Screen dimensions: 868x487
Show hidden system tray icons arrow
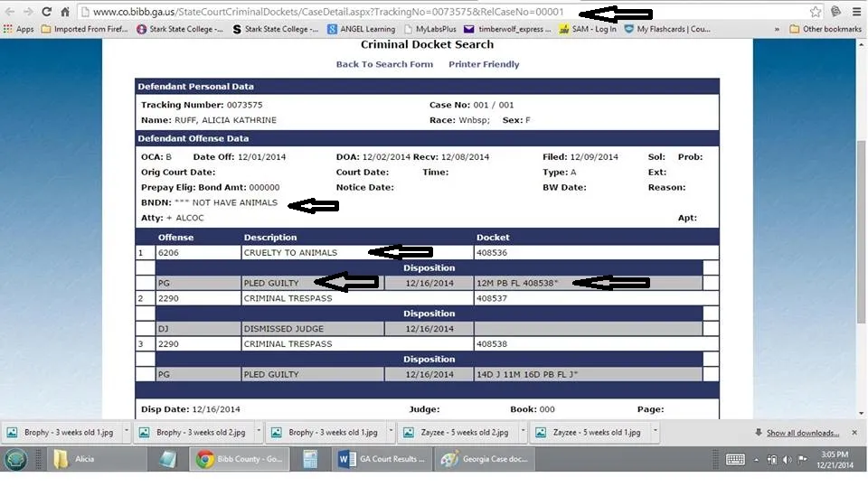756,459
